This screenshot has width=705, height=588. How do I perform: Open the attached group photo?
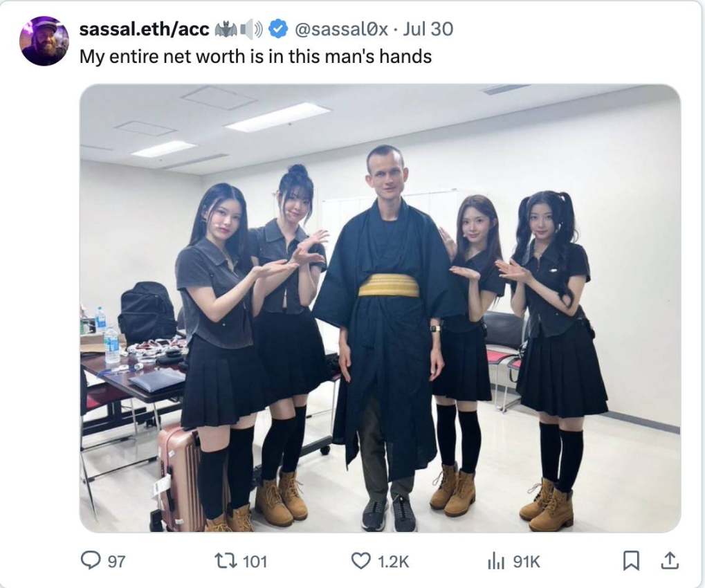[x=380, y=309]
